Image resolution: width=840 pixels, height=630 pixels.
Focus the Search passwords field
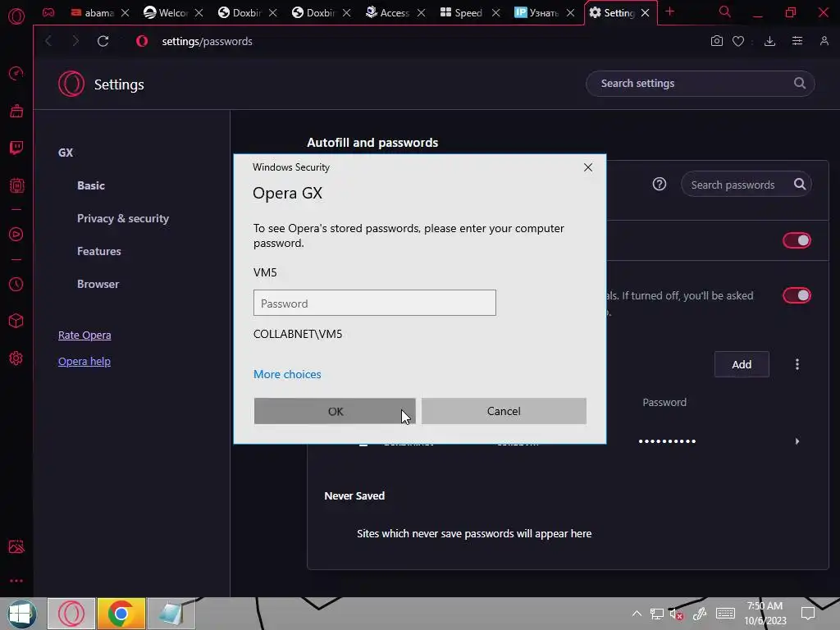point(746,185)
